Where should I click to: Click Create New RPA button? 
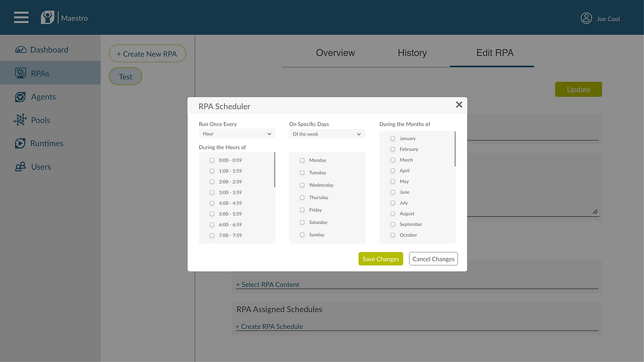[x=147, y=54]
